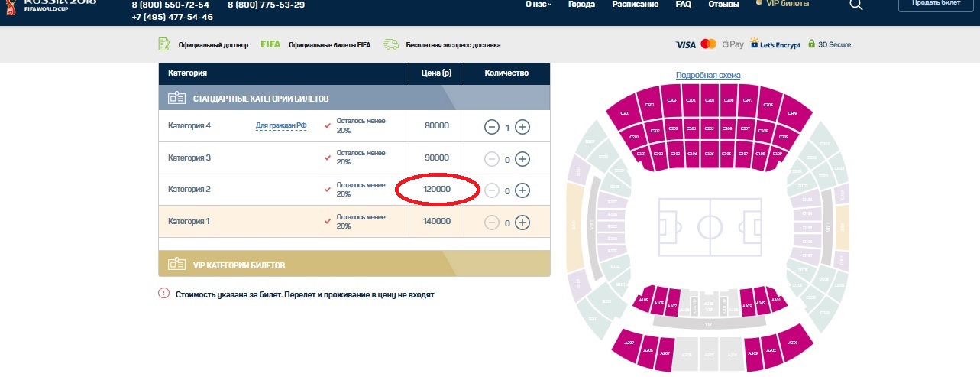Viewport: 980px width, 377px height.
Task: Click the Let's Encrypt badge
Action: click(x=775, y=44)
